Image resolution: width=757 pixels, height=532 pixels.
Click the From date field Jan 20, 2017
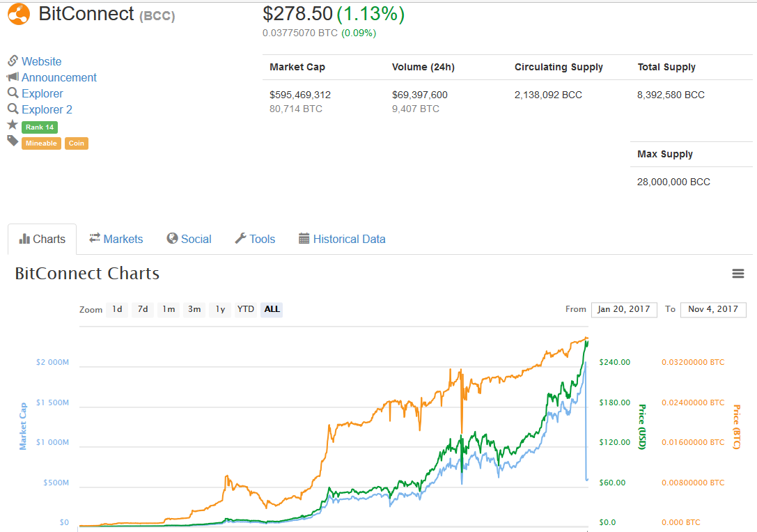tap(624, 309)
